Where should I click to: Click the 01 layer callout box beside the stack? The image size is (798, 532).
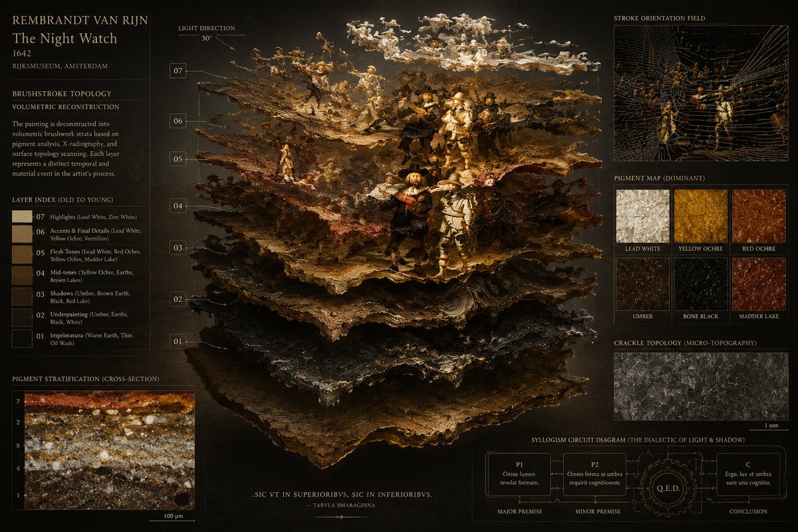point(178,342)
